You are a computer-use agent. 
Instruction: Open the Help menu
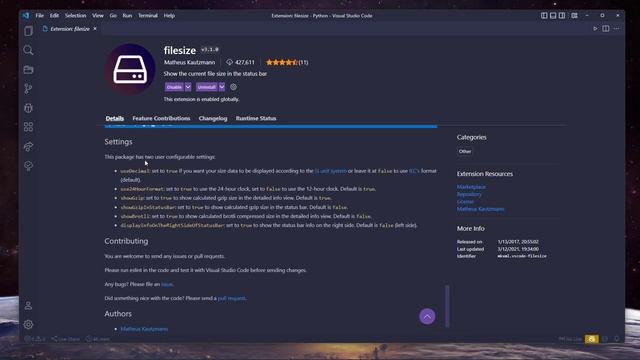[169, 16]
